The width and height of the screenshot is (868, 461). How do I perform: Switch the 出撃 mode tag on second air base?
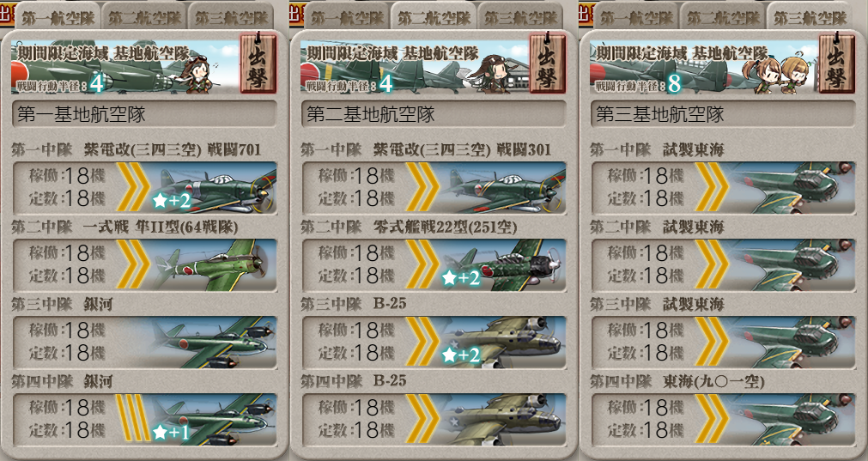coord(548,62)
